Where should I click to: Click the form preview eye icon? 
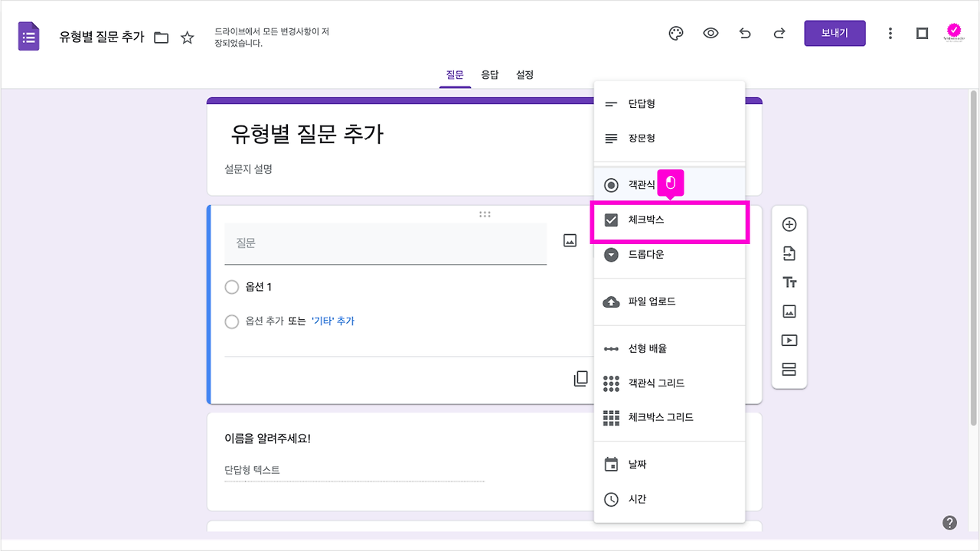pyautogui.click(x=710, y=33)
